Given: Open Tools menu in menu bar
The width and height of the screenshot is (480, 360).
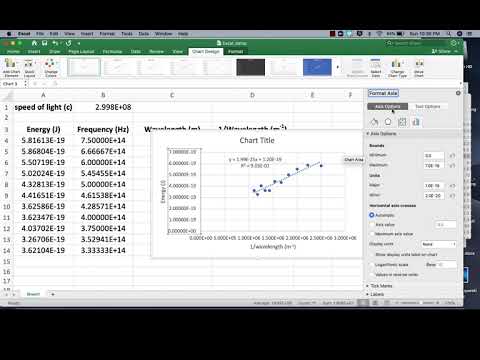Looking at the screenshot, I should (x=127, y=34).
